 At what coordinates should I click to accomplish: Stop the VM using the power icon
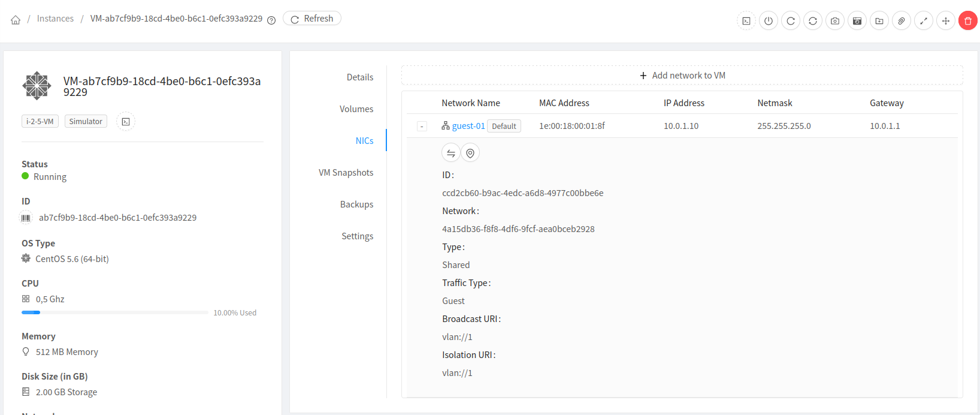769,21
